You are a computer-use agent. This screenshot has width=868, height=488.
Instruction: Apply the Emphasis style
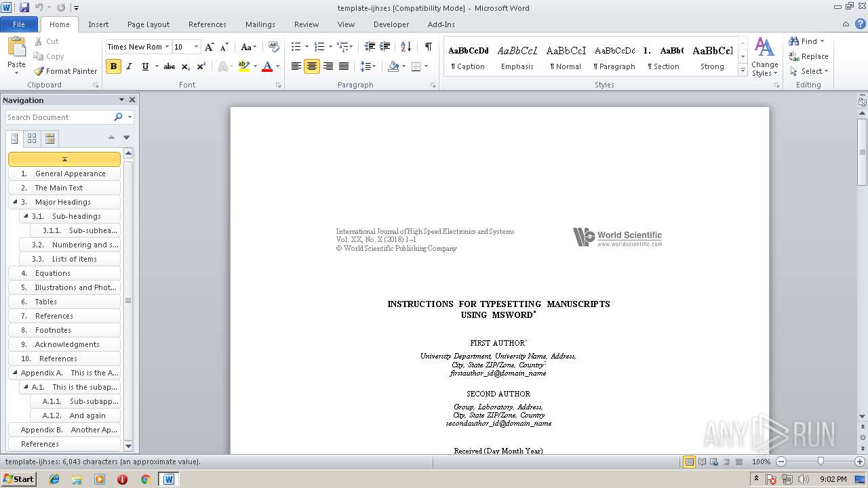click(517, 57)
